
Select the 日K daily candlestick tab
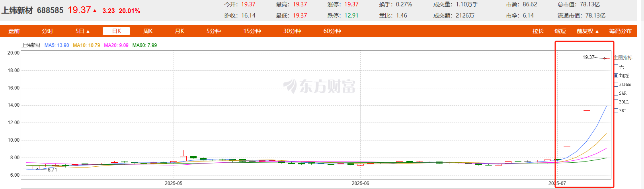tap(117, 31)
